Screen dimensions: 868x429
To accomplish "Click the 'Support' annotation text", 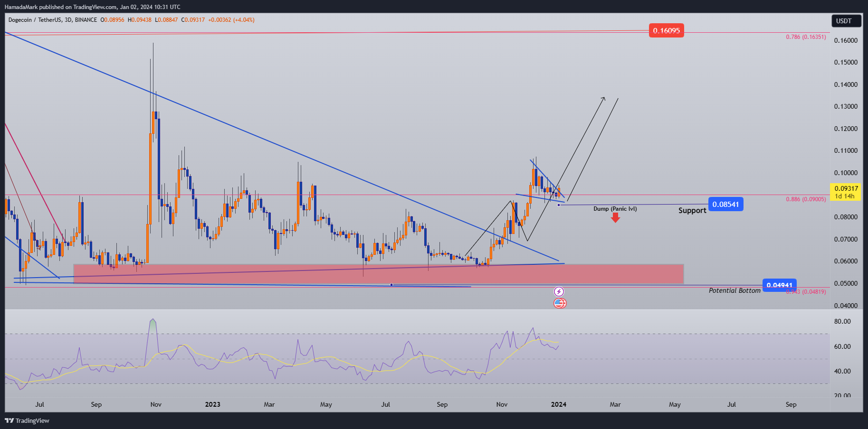I will tap(692, 210).
